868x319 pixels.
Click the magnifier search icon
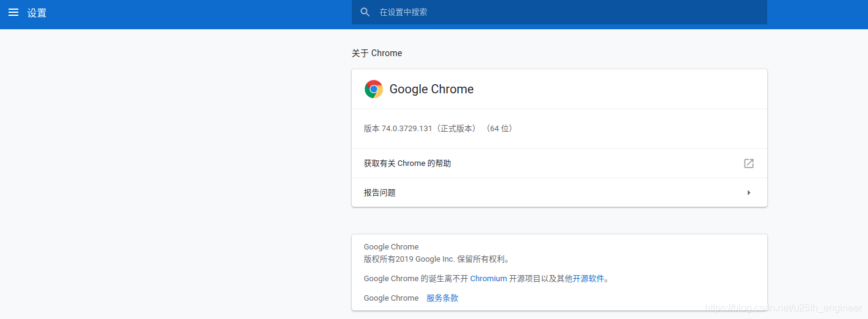pyautogui.click(x=365, y=12)
